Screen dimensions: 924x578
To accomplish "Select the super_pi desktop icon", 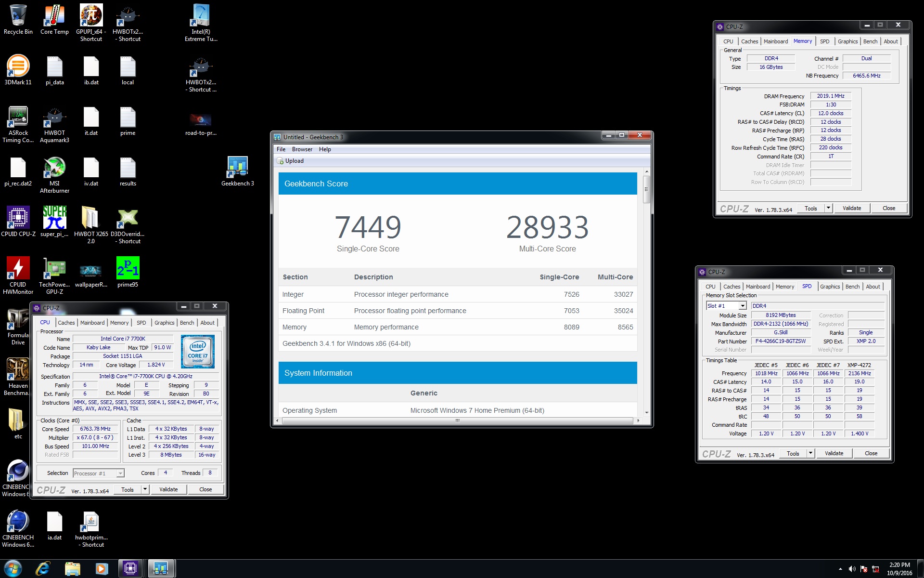I will (x=54, y=222).
